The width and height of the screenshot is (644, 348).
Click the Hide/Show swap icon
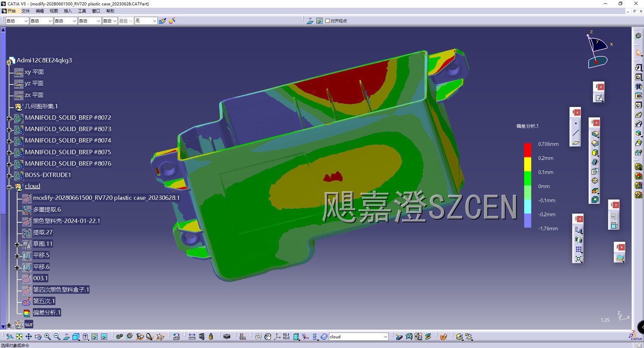pyautogui.click(x=94, y=337)
